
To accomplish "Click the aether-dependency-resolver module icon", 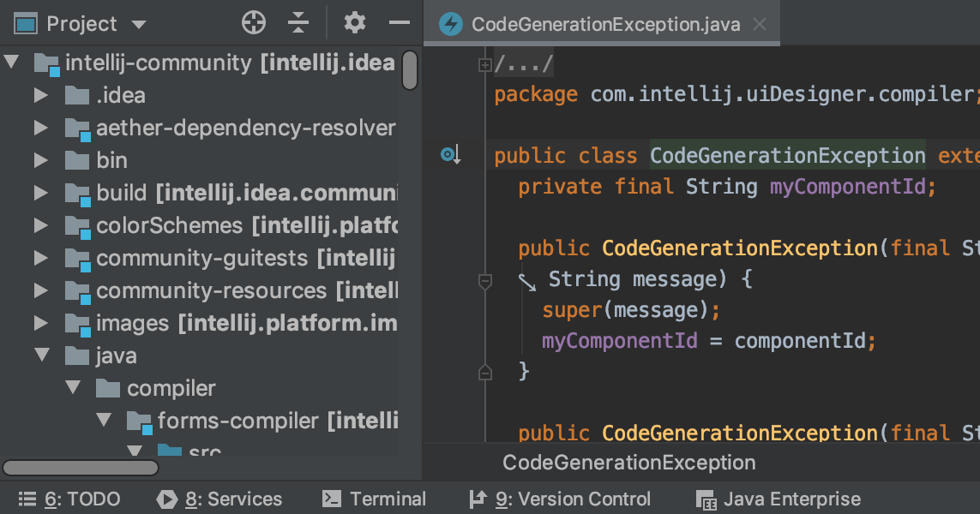I will tap(78, 129).
